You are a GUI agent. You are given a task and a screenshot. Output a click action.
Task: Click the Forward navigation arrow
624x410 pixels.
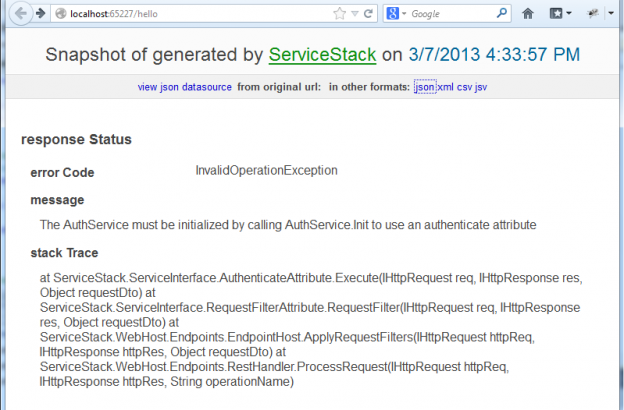point(38,14)
